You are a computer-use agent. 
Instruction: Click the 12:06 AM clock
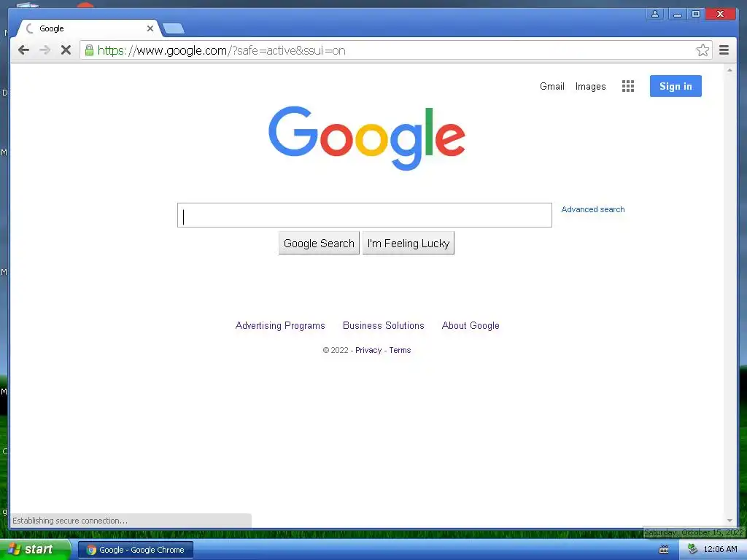tap(720, 550)
